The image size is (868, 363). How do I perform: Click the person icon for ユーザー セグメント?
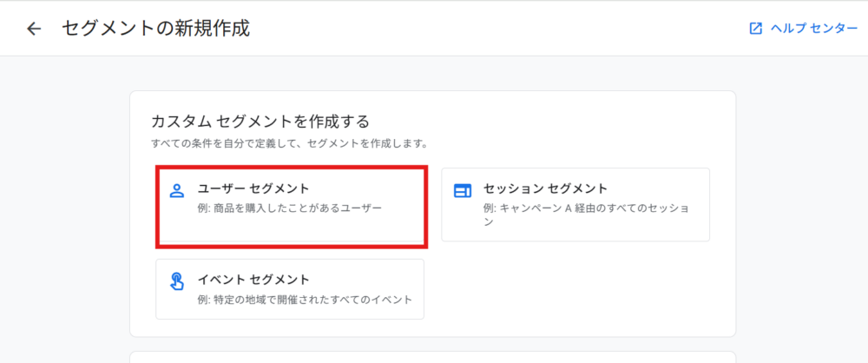177,191
